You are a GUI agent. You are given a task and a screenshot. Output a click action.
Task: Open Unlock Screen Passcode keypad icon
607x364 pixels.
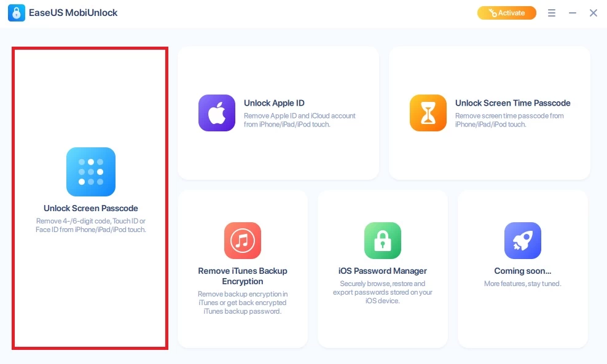(90, 172)
